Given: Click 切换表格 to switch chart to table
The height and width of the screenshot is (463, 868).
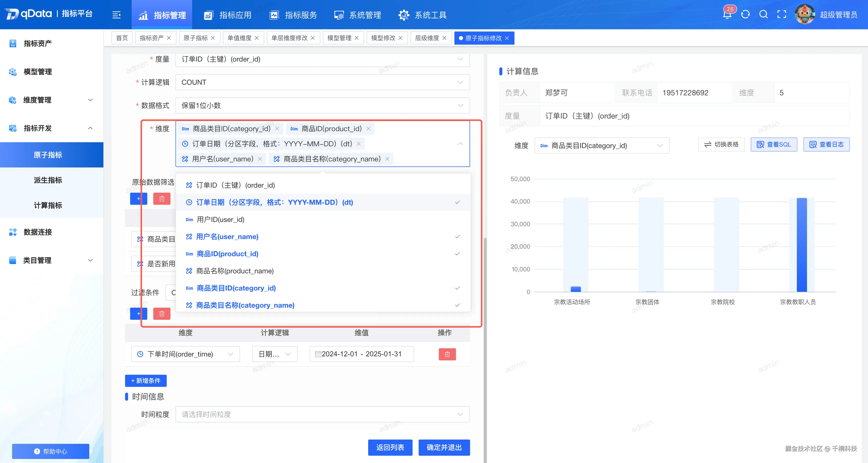Looking at the screenshot, I should tap(721, 144).
